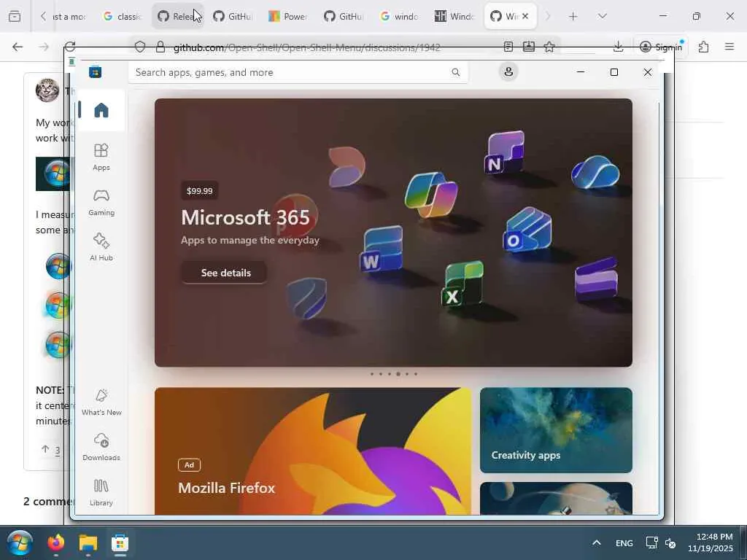Close the active GitHub tab
Image resolution: width=747 pixels, height=560 pixels.
525,16
